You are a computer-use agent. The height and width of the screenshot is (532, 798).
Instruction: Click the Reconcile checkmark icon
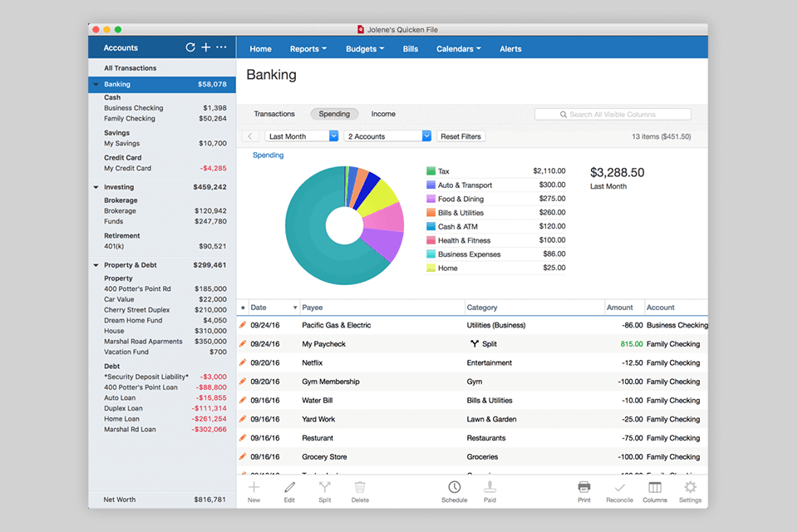coord(619,488)
